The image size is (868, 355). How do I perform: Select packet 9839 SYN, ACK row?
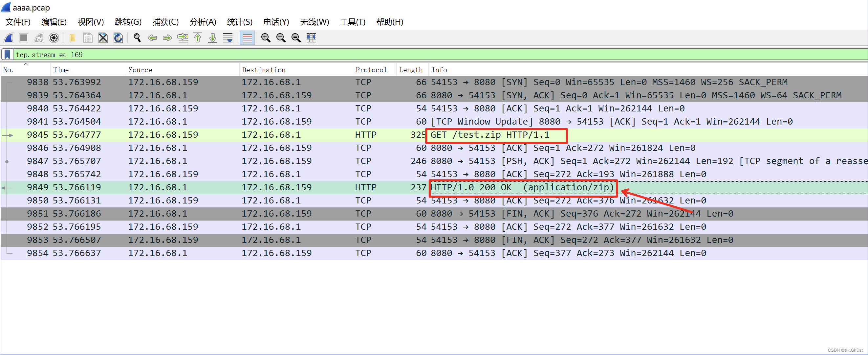coord(434,95)
